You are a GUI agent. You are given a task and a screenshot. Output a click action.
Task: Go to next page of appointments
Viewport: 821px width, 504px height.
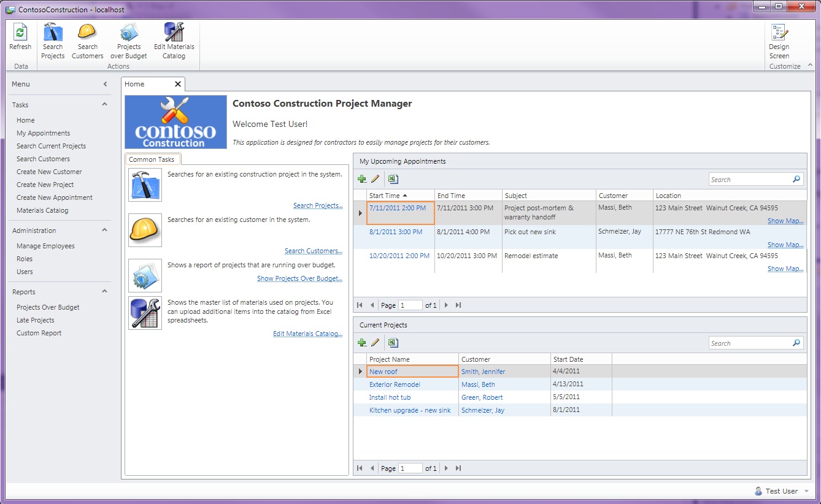tap(446, 305)
